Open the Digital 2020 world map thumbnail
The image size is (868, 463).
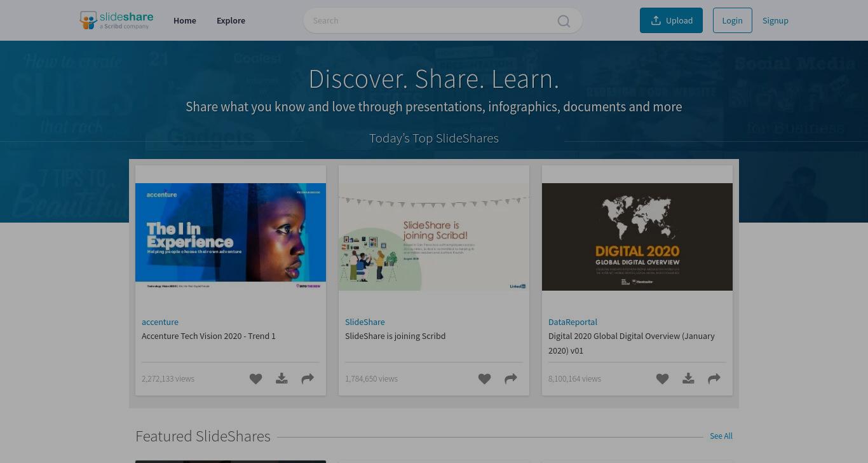pyautogui.click(x=637, y=237)
